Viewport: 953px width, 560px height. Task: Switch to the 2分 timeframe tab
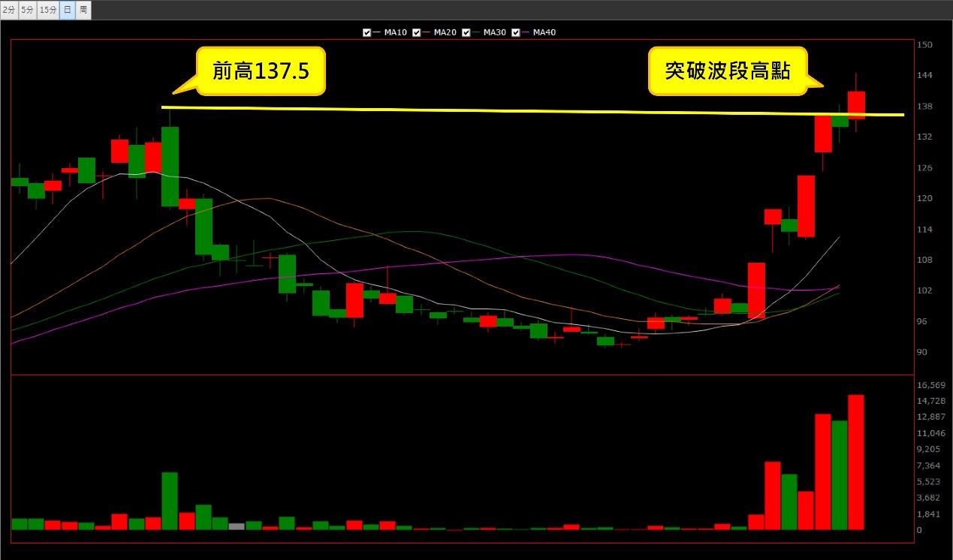pos(9,10)
